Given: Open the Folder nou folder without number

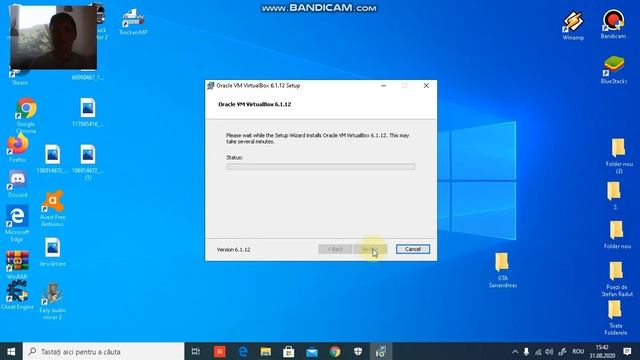Looking at the screenshot, I should (x=617, y=235).
